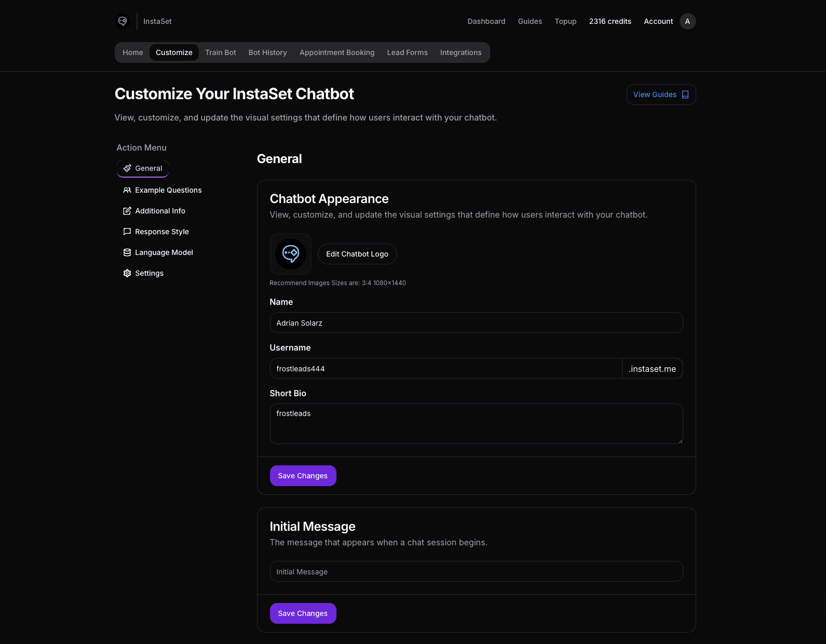Click Edit Chatbot Logo button
The image size is (826, 644).
click(x=357, y=254)
